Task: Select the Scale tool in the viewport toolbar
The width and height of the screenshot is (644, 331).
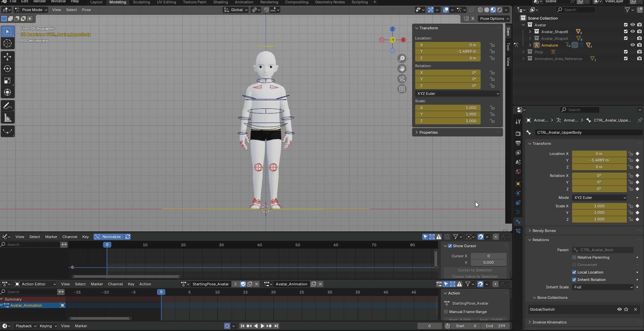Action: click(x=7, y=80)
